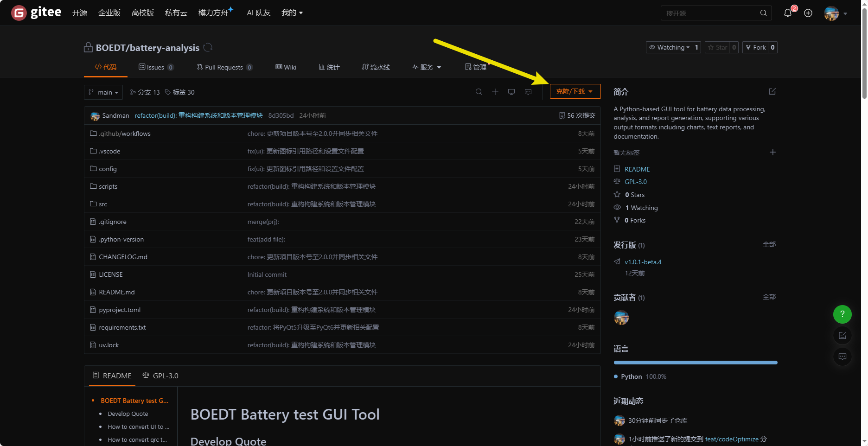Open 开源 in the top navigation
868x446 pixels.
pos(80,13)
